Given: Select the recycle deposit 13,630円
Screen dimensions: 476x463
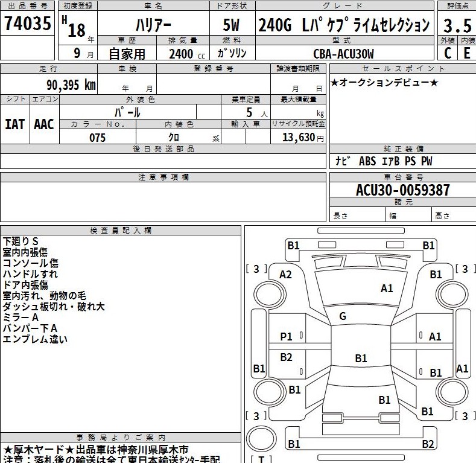Looking at the screenshot, I should click(303, 137).
